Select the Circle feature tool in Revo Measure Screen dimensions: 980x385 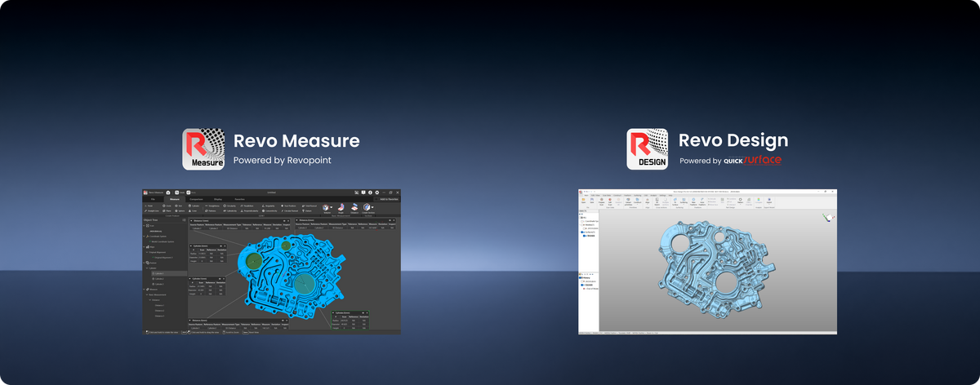[167, 206]
